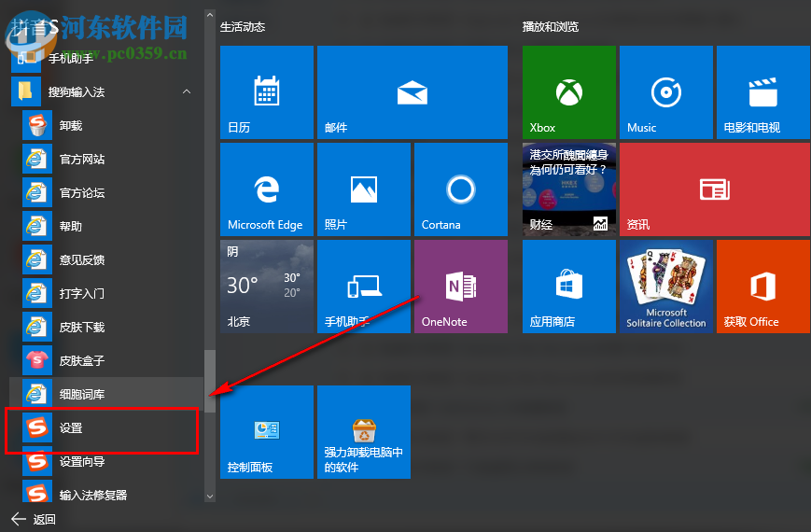Screen dimensions: 811x532
Task: Open the 获取 Office tile
Action: pyautogui.click(x=763, y=287)
